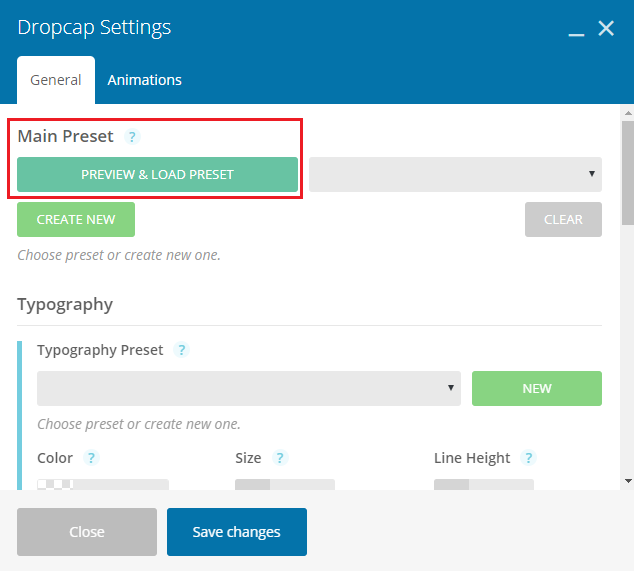Screen dimensions: 634x571
Task: Click Preview & Load Preset button
Action: (157, 174)
